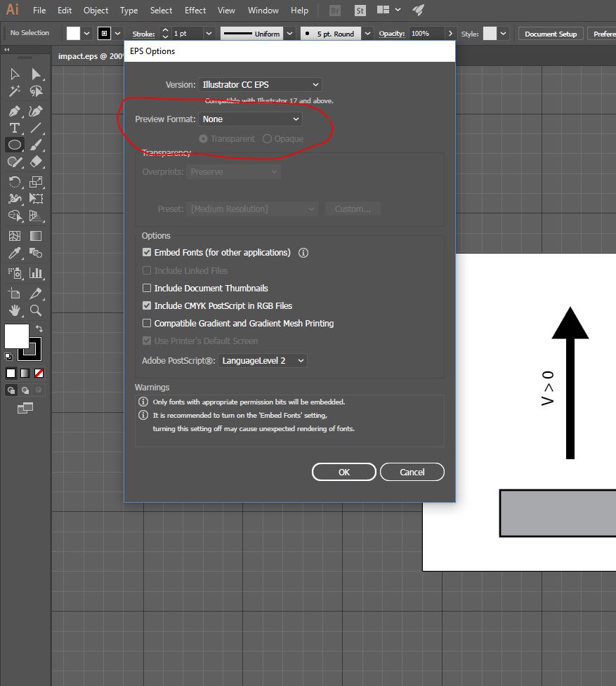Select the Ellipse tool
The image size is (616, 686).
(x=15, y=145)
